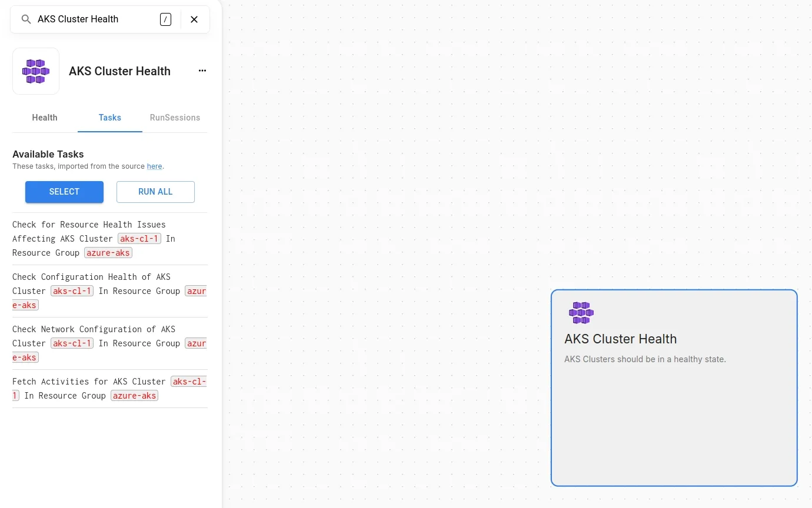Screen dimensions: 812x508
Task: Select the Check Network Configuration task
Action: click(94, 329)
